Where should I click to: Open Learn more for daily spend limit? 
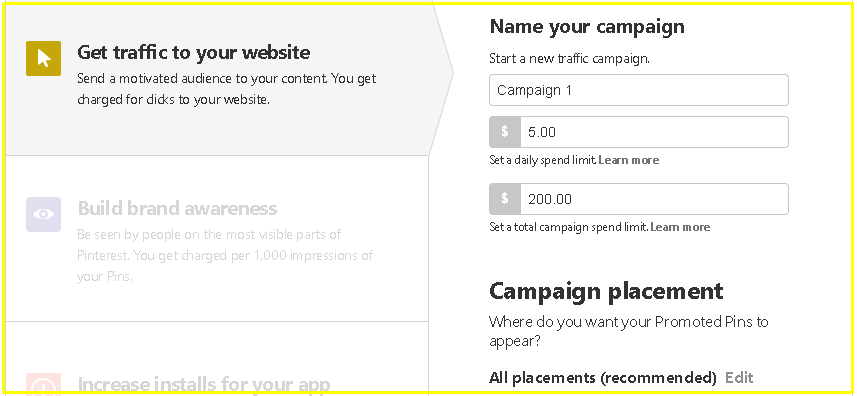[x=629, y=160]
